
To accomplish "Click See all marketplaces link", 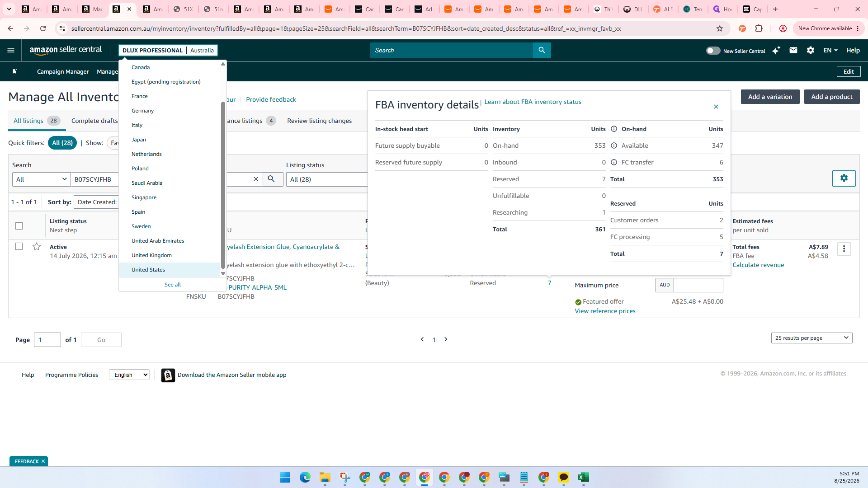I will (x=173, y=285).
